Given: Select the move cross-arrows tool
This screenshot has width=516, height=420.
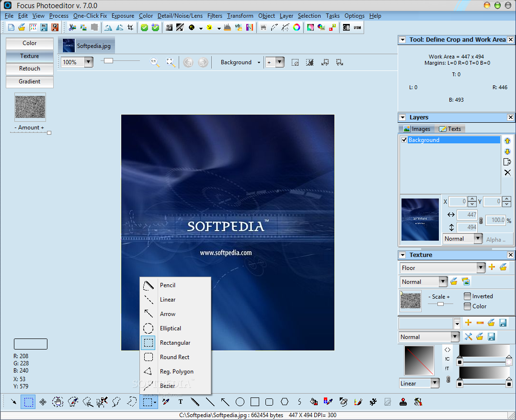Looking at the screenshot, I should click(43, 402).
